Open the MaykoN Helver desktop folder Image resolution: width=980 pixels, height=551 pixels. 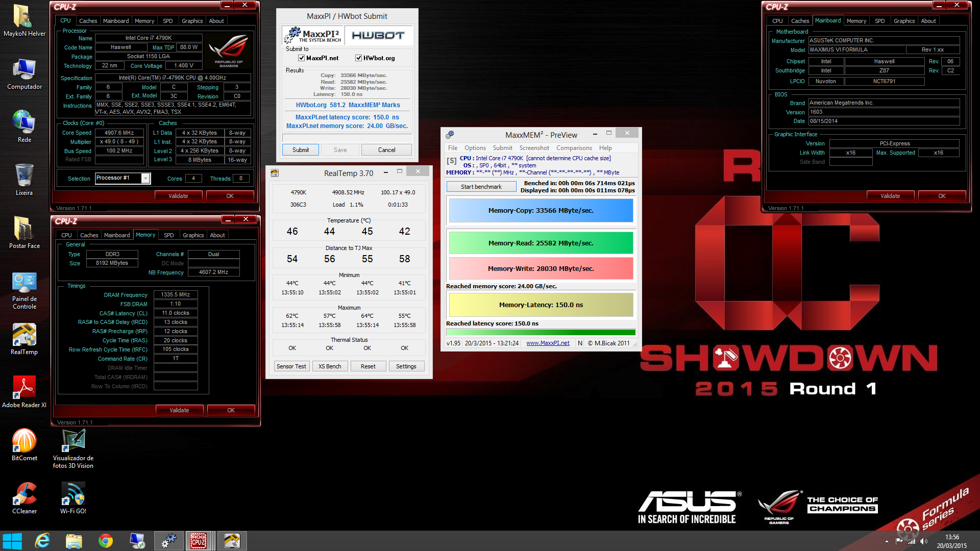(24, 20)
